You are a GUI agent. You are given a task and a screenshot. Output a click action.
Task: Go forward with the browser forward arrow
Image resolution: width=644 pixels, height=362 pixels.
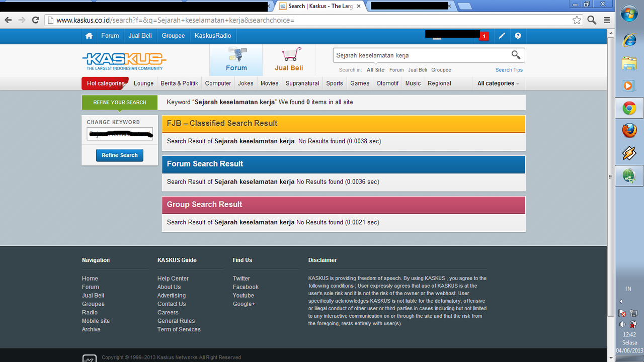click(22, 20)
